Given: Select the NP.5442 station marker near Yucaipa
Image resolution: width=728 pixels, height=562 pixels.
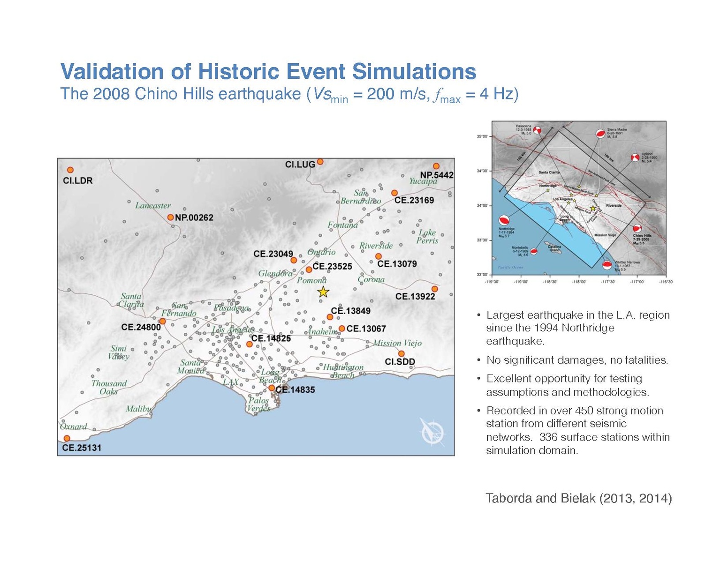Looking at the screenshot, I should (x=436, y=166).
